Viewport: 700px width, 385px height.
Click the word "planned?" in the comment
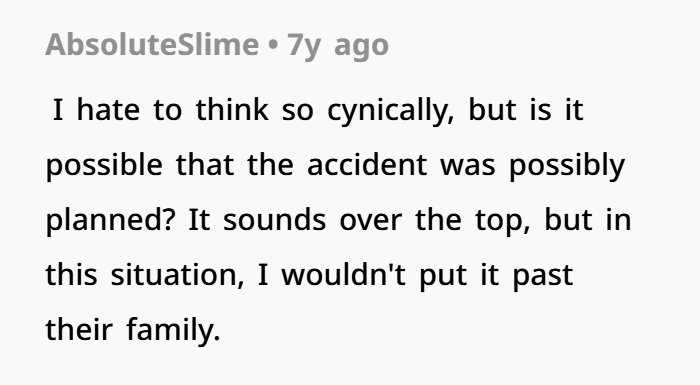coord(109,221)
